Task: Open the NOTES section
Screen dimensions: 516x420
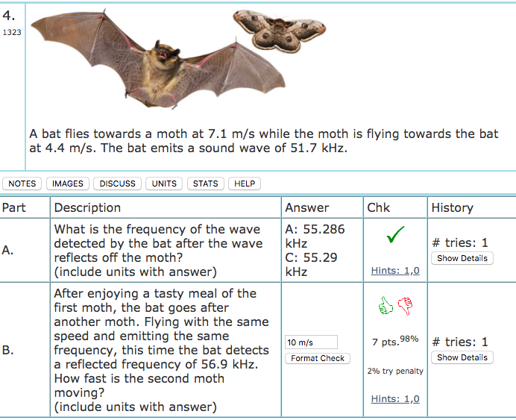Action: click(x=22, y=184)
